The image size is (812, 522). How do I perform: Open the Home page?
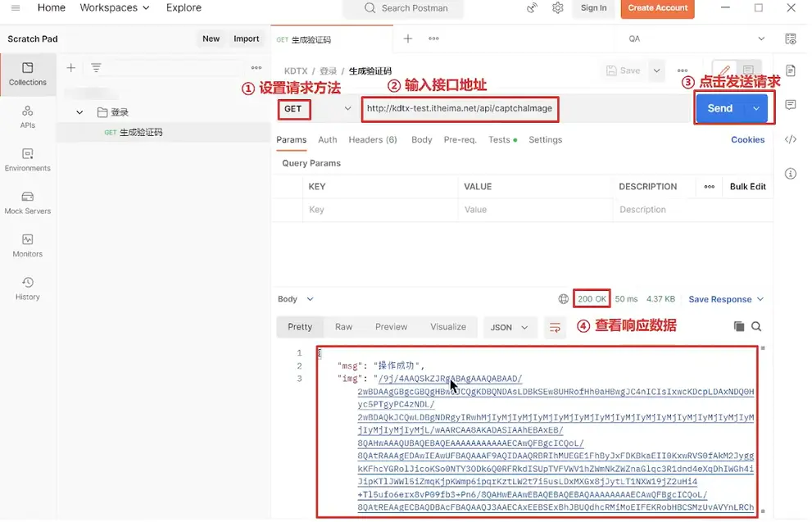pyautogui.click(x=52, y=7)
